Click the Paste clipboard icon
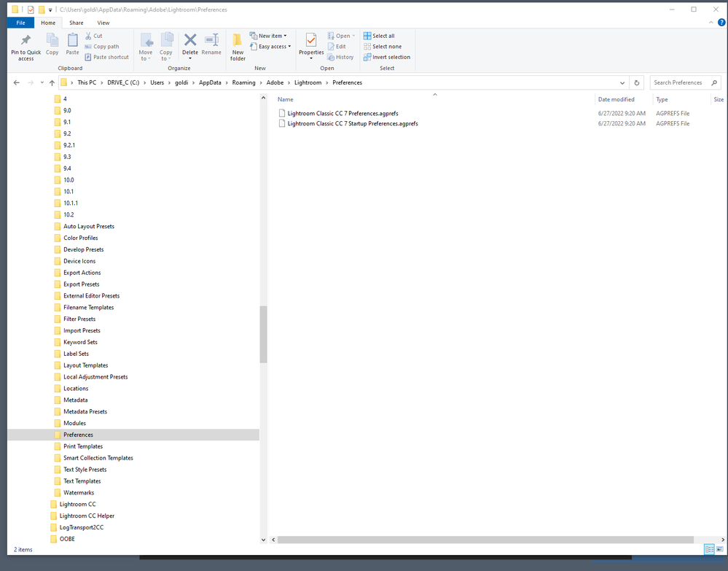 tap(72, 40)
